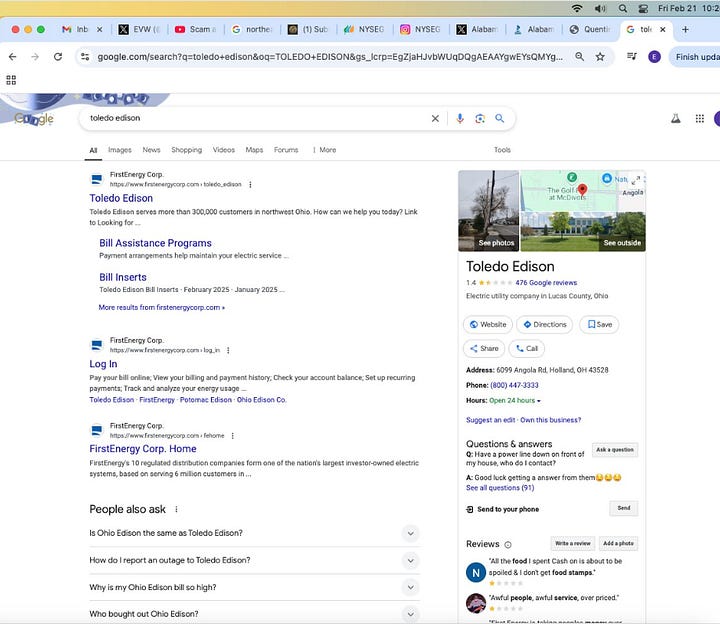The height and width of the screenshot is (624, 720).
Task: Click the Website button in knowledge panel
Action: pos(488,325)
